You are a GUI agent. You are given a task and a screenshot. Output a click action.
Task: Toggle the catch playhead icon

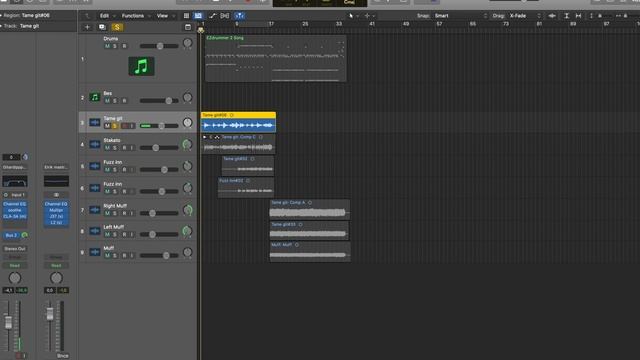pos(239,16)
